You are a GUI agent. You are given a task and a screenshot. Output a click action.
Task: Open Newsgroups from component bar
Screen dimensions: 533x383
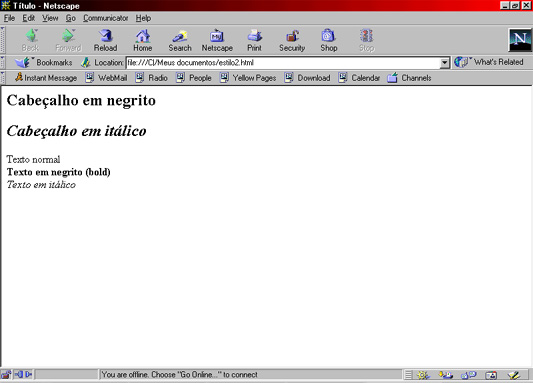point(468,375)
